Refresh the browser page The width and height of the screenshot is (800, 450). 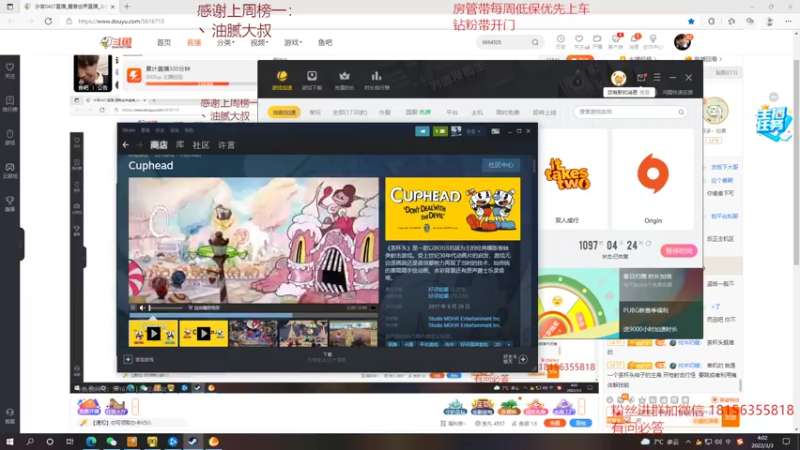click(x=48, y=21)
